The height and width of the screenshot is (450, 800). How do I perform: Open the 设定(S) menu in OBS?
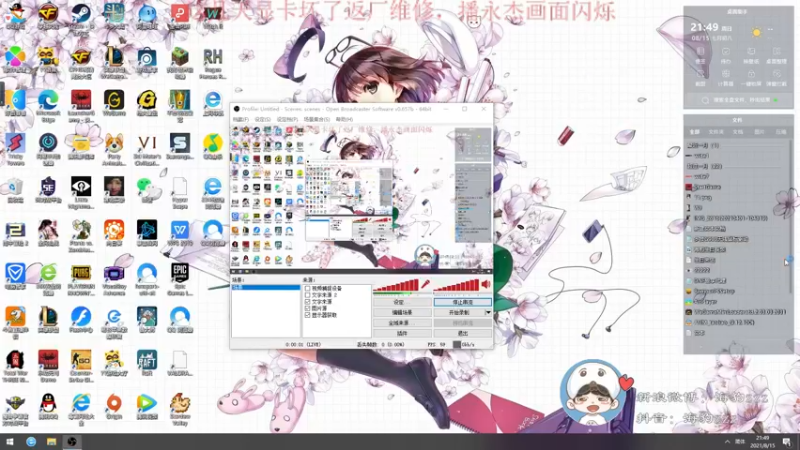[262, 119]
